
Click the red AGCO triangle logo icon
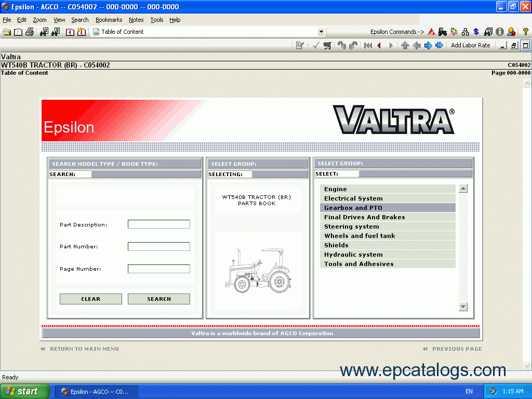pyautogui.click(x=431, y=32)
